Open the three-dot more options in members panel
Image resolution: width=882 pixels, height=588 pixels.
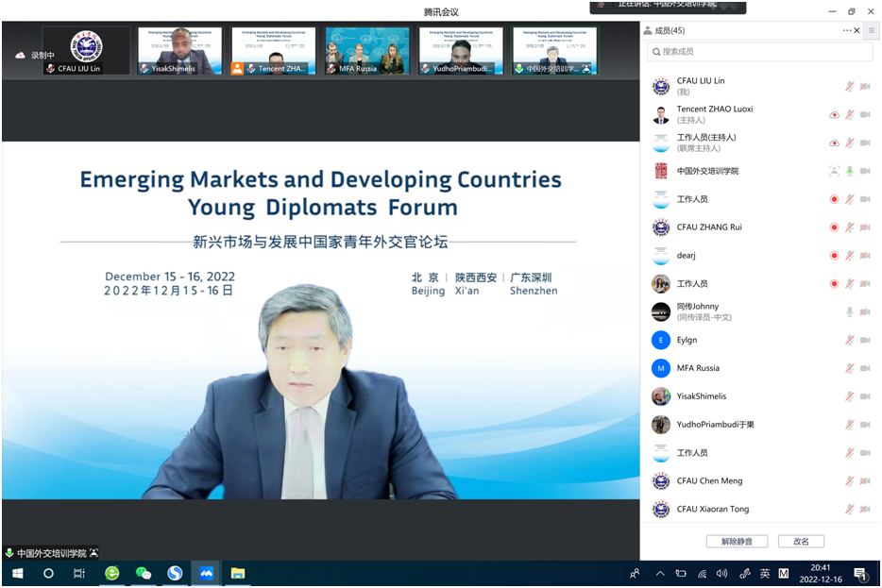click(x=846, y=30)
